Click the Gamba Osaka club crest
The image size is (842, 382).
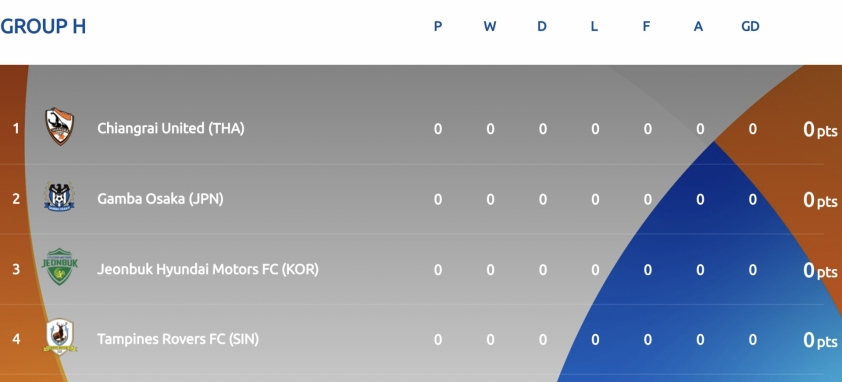coord(59,197)
